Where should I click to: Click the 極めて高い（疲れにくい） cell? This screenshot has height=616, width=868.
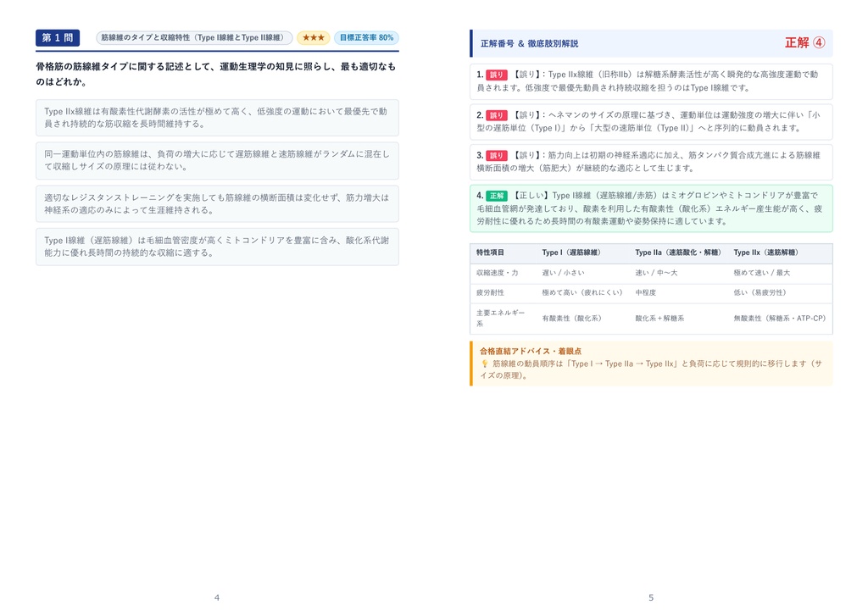582,292
